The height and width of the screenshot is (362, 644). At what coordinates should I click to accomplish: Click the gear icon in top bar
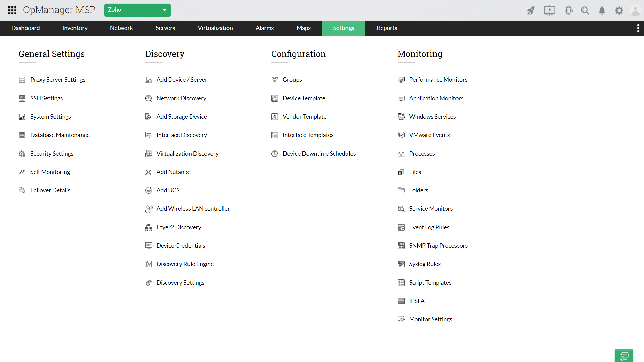[x=619, y=11]
